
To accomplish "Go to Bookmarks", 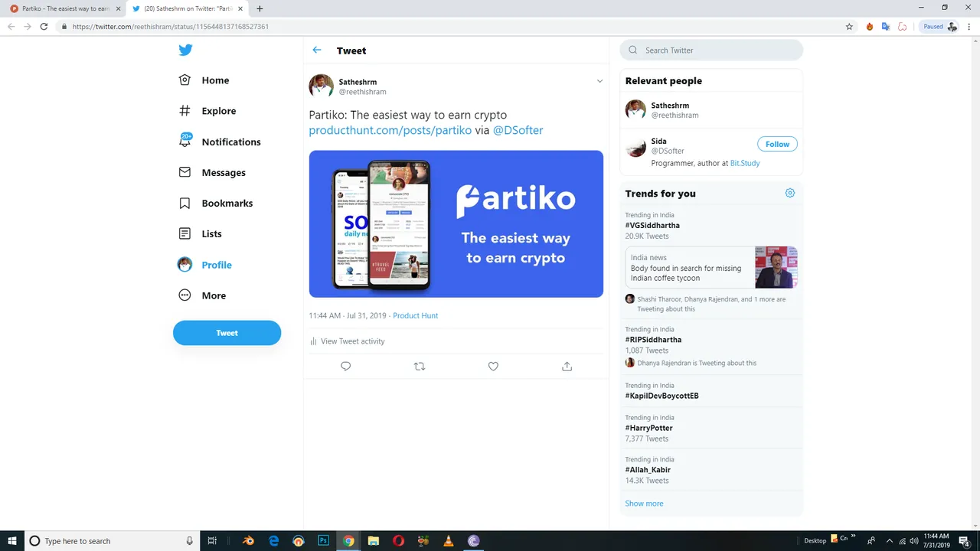I will [x=215, y=203].
